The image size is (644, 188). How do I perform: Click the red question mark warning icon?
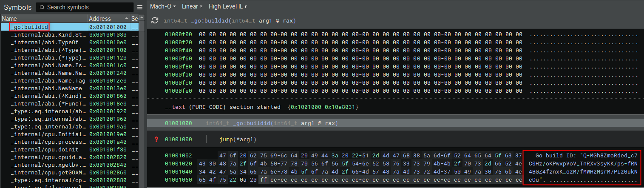click(x=156, y=139)
